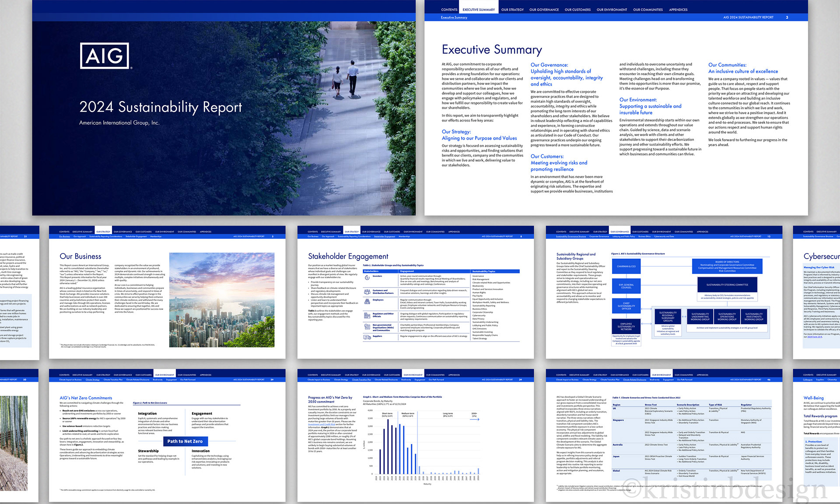Click Biodiversity sub-link on Net Zero Commitments page
Image resolution: width=840 pixels, height=504 pixels.
(x=157, y=380)
